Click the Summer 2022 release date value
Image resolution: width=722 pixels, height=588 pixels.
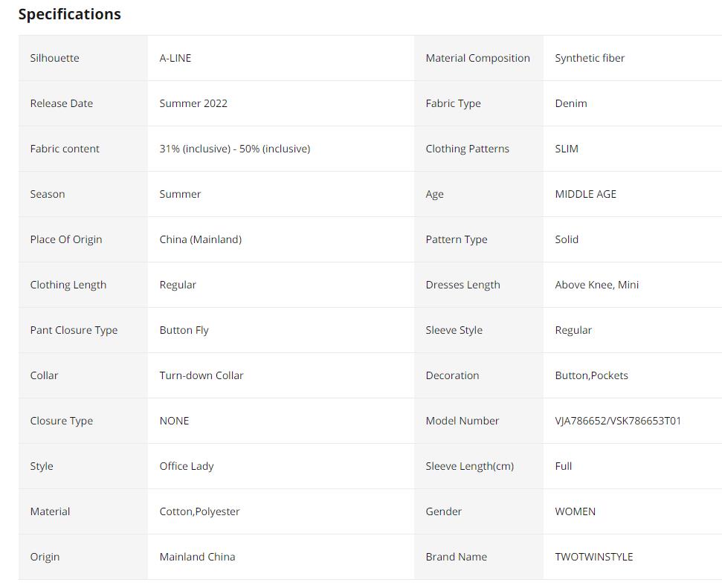(193, 103)
